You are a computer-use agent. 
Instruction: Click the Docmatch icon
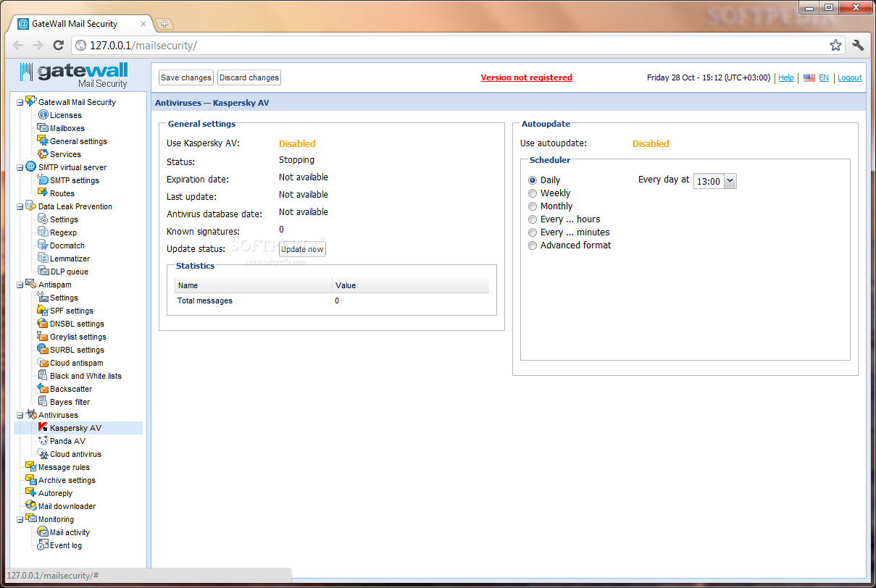43,245
